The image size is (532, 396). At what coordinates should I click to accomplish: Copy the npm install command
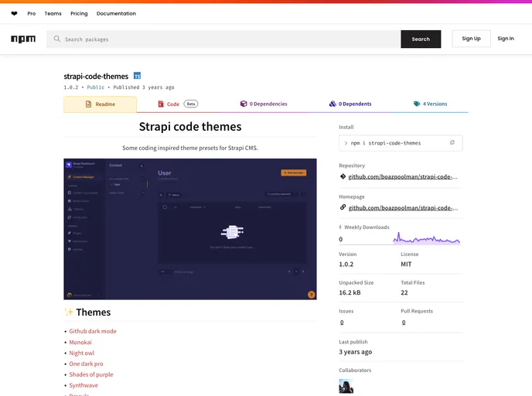452,142
